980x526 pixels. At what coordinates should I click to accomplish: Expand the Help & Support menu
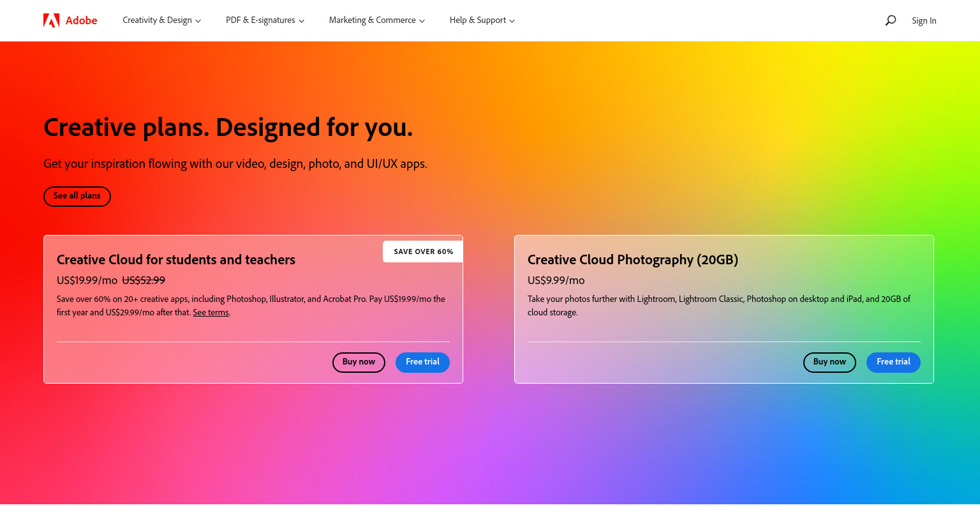click(x=482, y=20)
